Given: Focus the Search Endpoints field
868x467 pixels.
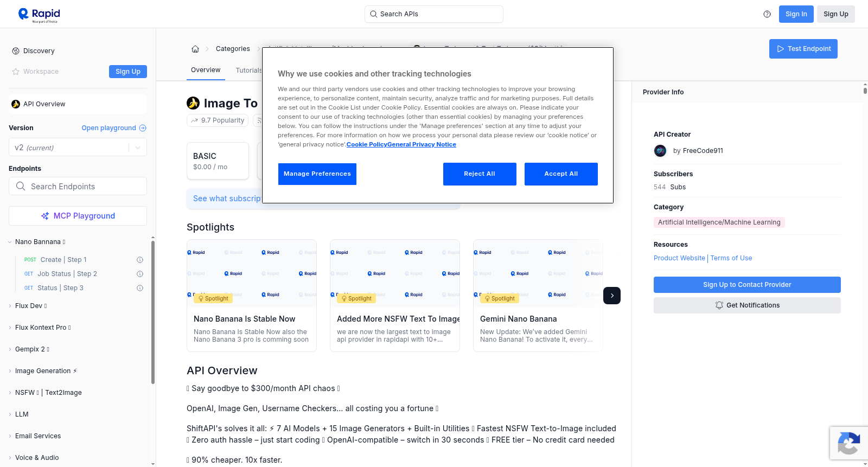Looking at the screenshot, I should pos(78,186).
